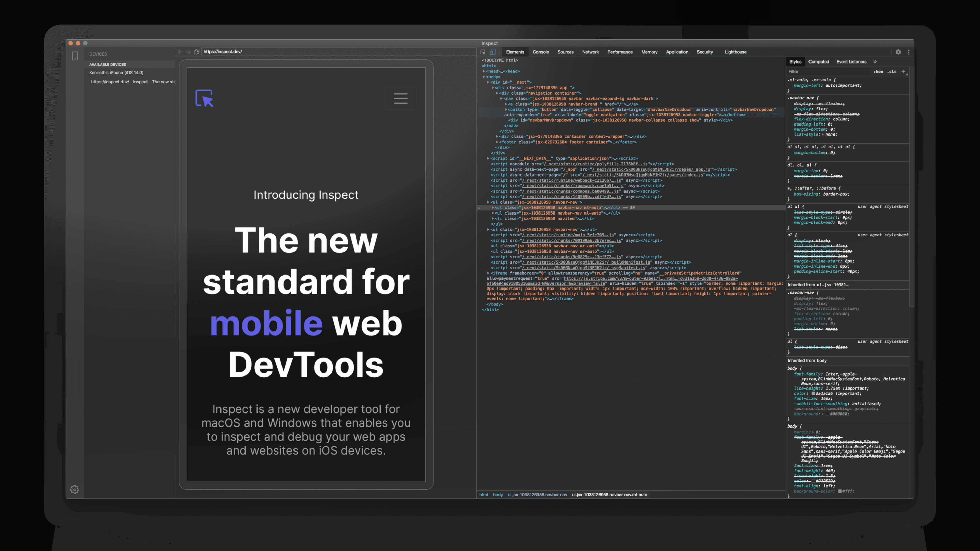Image resolution: width=980 pixels, height=551 pixels.
Task: Toggle the .cls class editor
Action: (x=892, y=71)
